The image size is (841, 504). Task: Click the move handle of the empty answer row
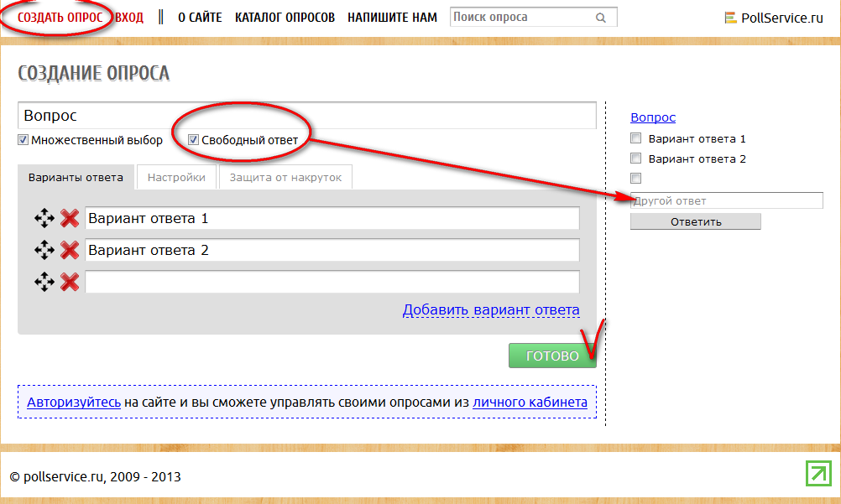(x=44, y=282)
